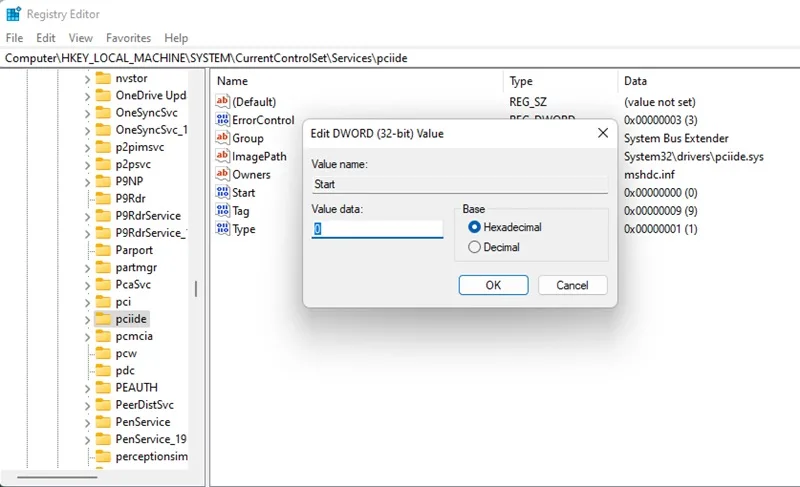Screen dimensions: 800x487
Task: Open the View menu
Action: pos(81,38)
